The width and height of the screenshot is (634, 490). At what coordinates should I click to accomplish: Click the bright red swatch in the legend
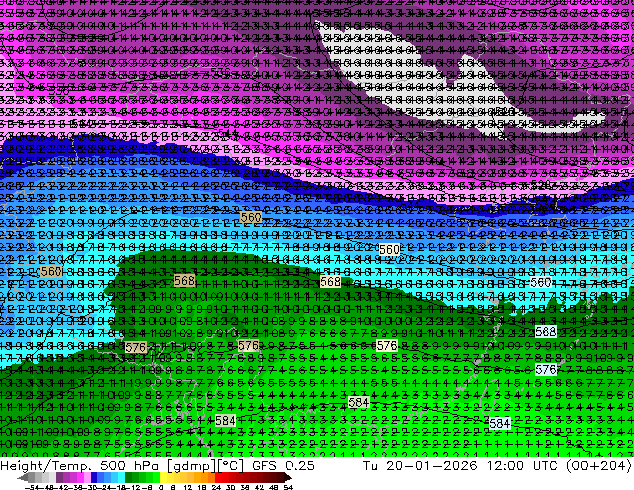(218, 477)
